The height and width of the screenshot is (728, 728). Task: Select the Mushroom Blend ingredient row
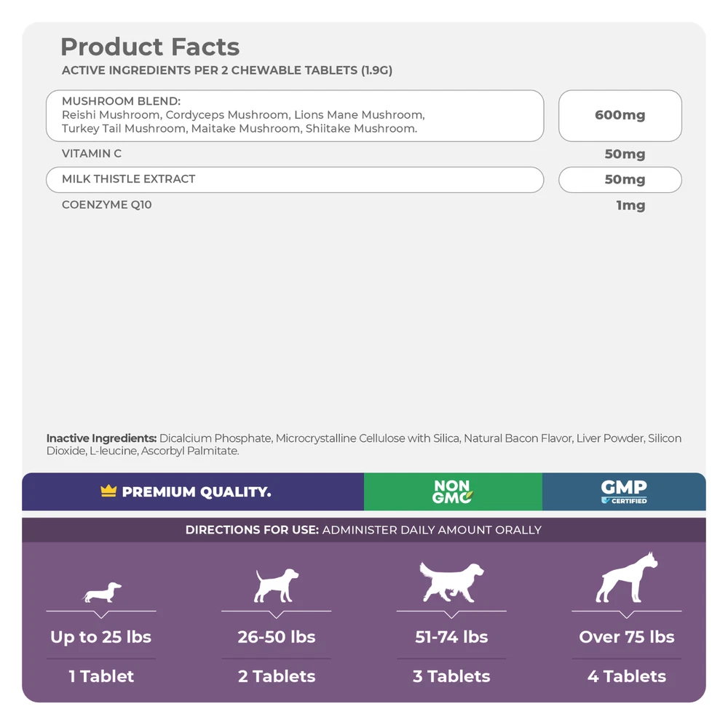click(294, 115)
